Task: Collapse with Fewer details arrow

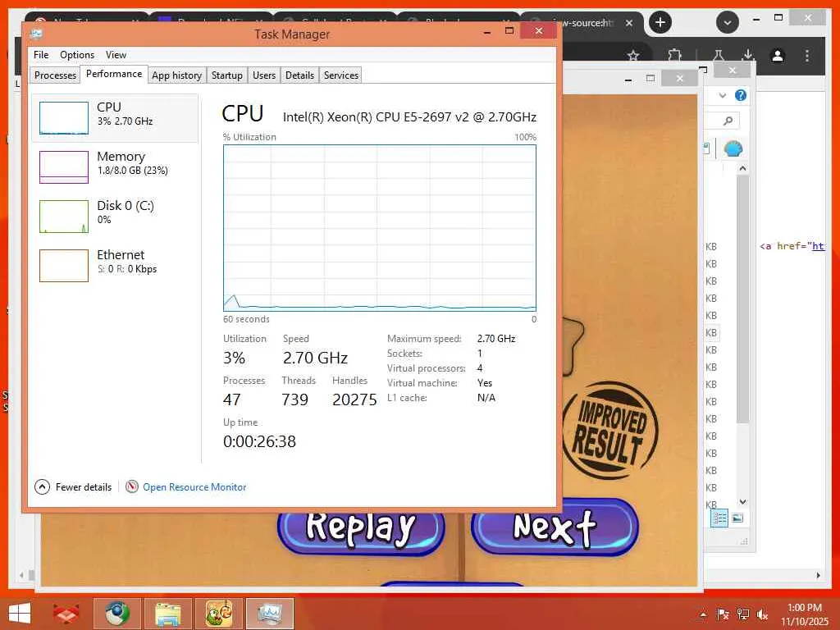Action: 42,487
